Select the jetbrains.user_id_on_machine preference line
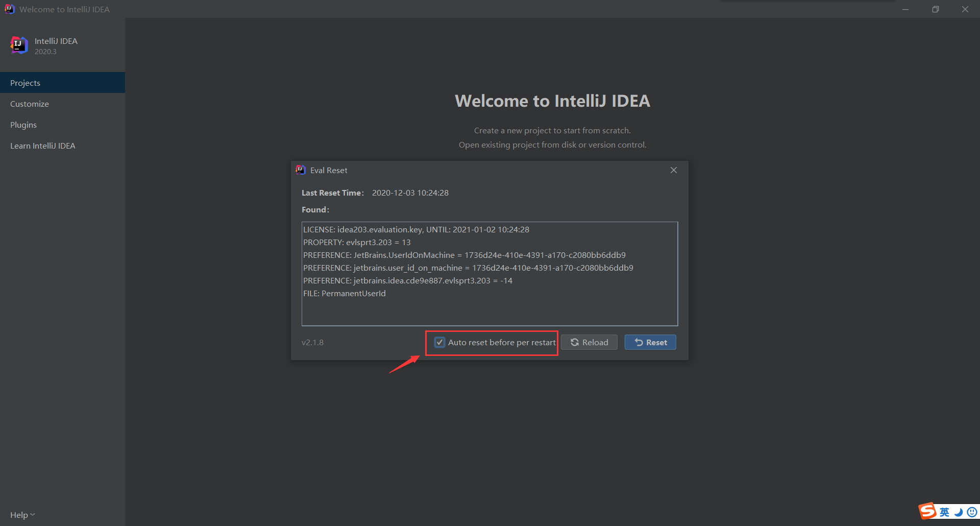The height and width of the screenshot is (526, 980). click(468, 268)
